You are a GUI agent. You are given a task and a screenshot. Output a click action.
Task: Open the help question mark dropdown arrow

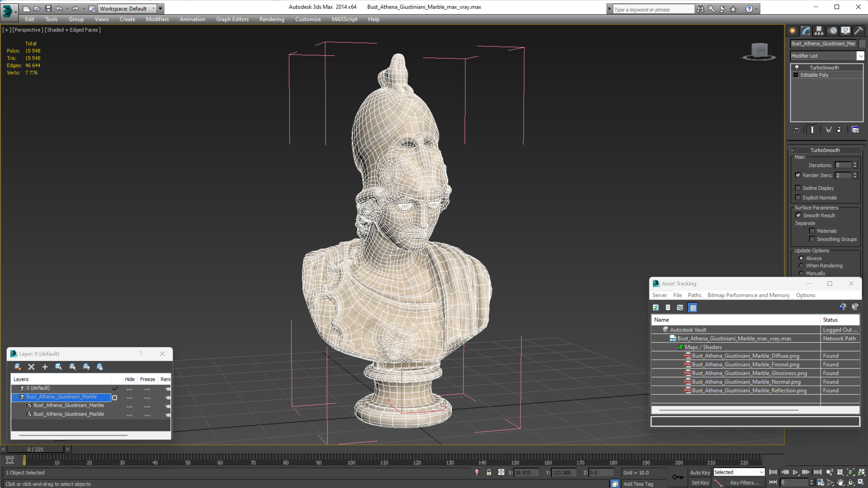(757, 9)
